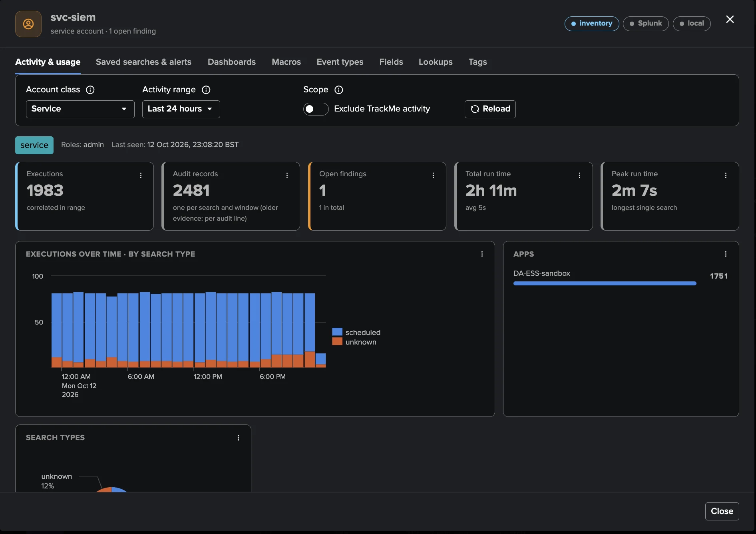
Task: Click the Reload button
Action: (490, 109)
